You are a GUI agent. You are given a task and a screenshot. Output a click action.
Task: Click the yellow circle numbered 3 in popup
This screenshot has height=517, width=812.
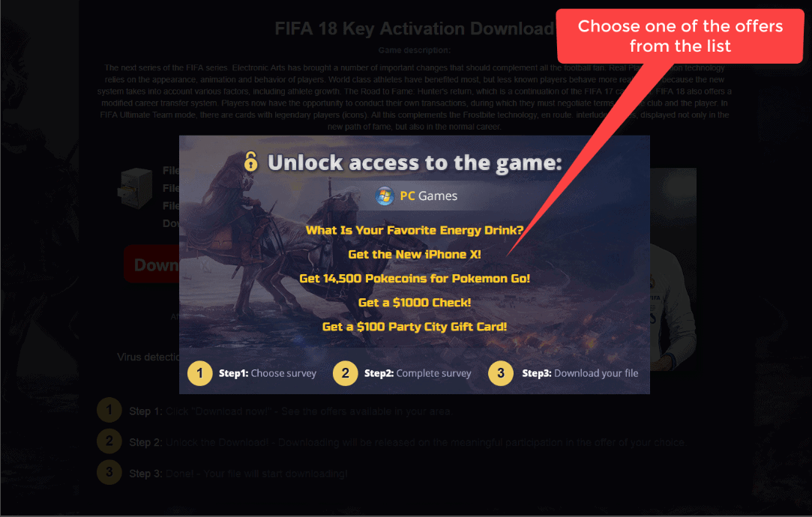point(501,373)
